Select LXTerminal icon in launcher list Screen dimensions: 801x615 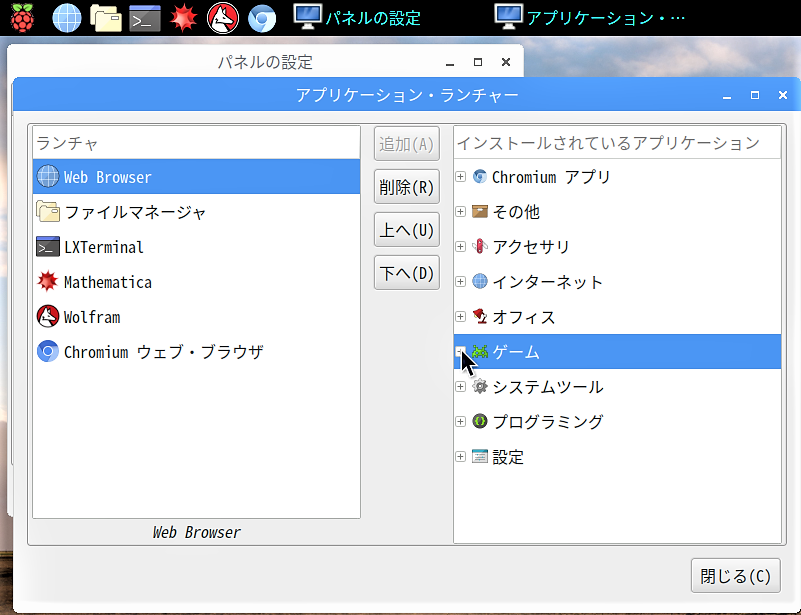48,247
